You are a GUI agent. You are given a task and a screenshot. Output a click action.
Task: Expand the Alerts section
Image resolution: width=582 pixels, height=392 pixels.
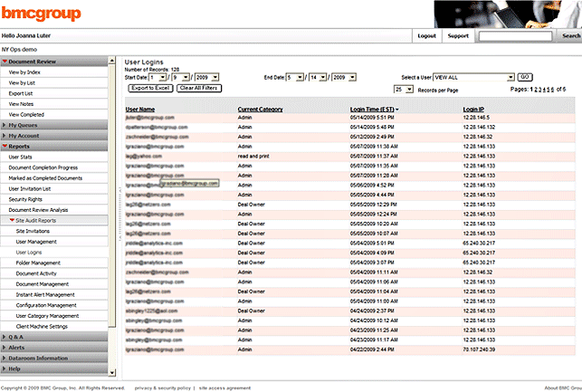54,348
